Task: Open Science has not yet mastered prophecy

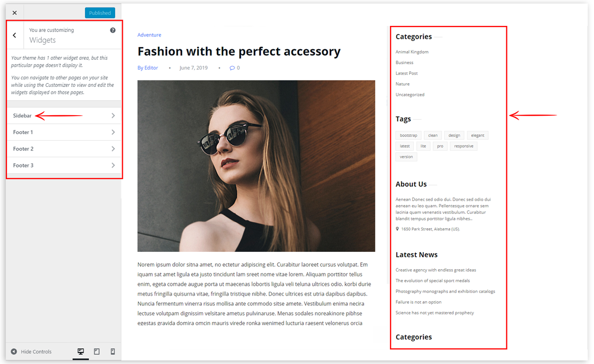Action: [435, 313]
